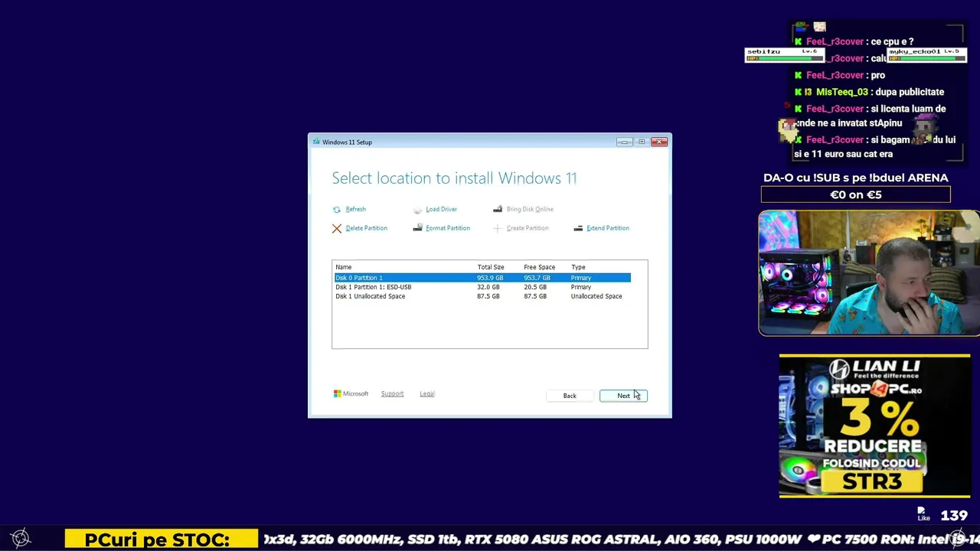This screenshot has width=980, height=551.
Task: Click the Unallocated Space type cell
Action: (596, 296)
